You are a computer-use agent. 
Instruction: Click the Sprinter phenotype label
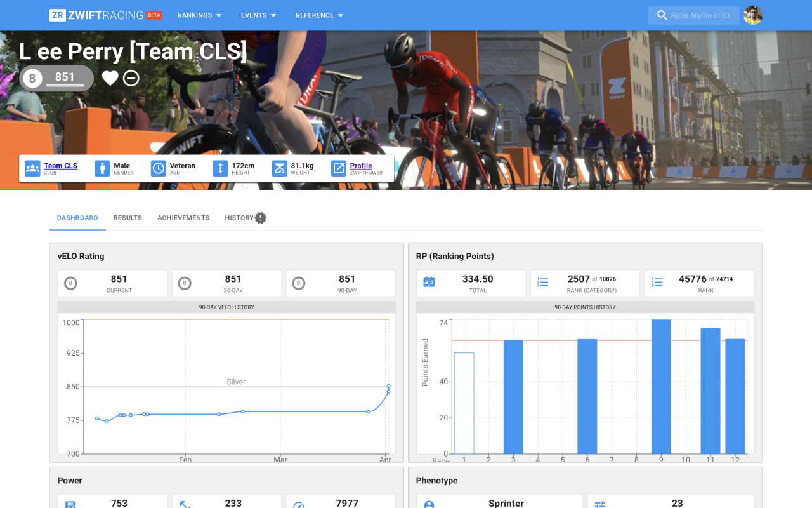[506, 503]
